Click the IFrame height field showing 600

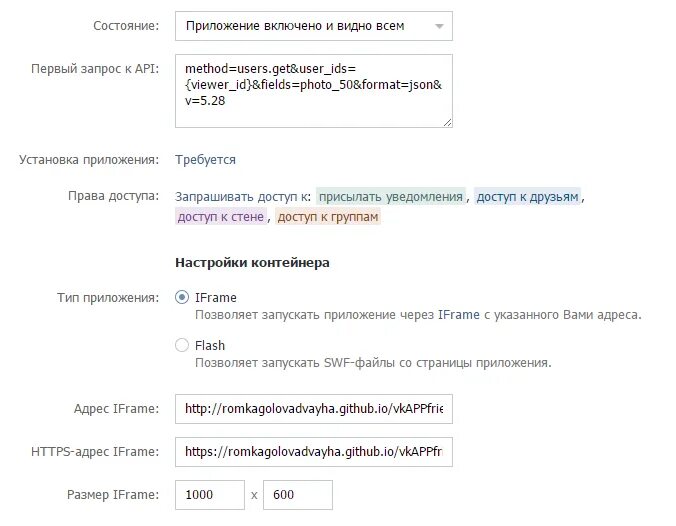point(298,495)
